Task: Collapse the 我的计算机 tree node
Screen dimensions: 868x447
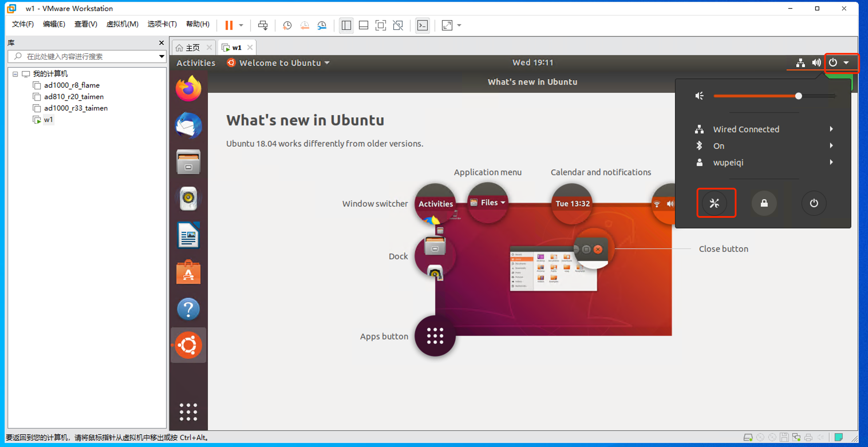Action: pyautogui.click(x=15, y=74)
